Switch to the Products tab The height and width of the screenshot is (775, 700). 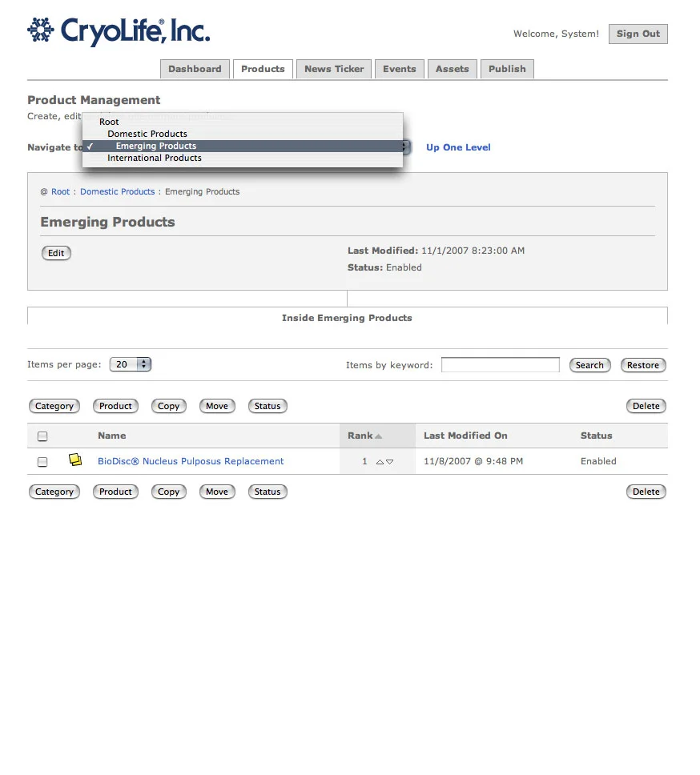pos(263,69)
